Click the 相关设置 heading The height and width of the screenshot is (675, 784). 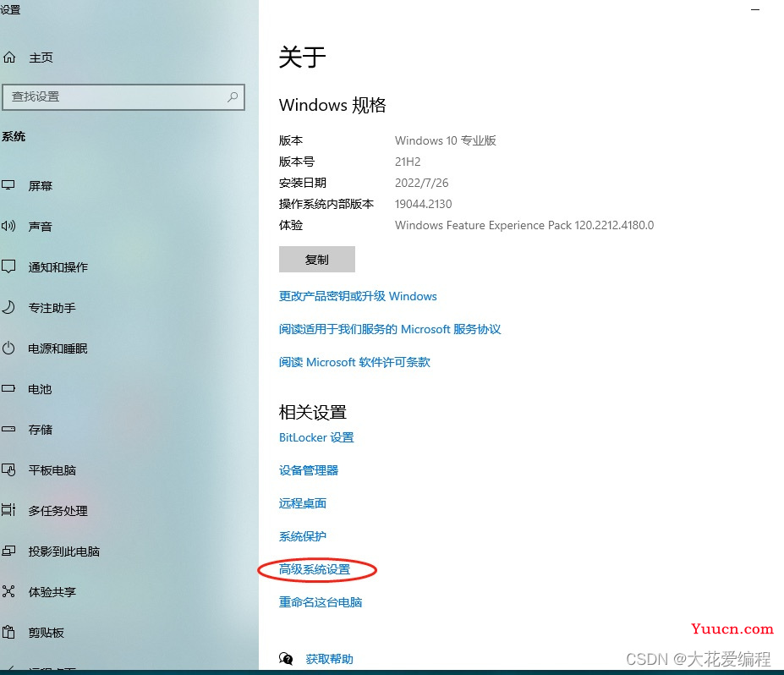[312, 413]
